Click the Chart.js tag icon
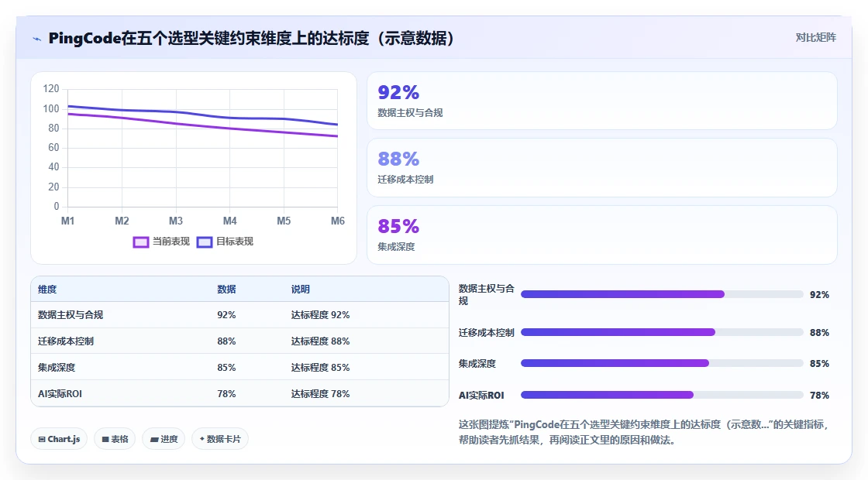868x480 pixels. (42, 440)
